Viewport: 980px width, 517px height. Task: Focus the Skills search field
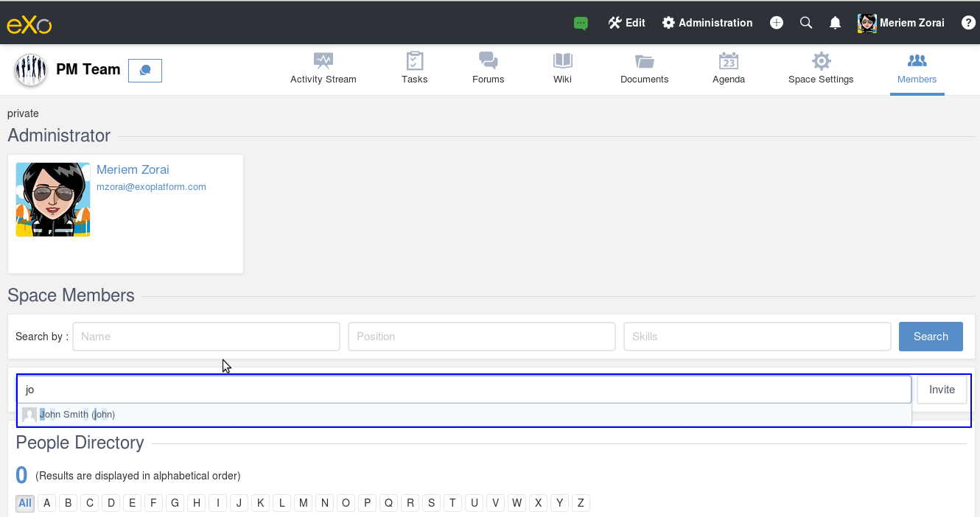tap(757, 337)
